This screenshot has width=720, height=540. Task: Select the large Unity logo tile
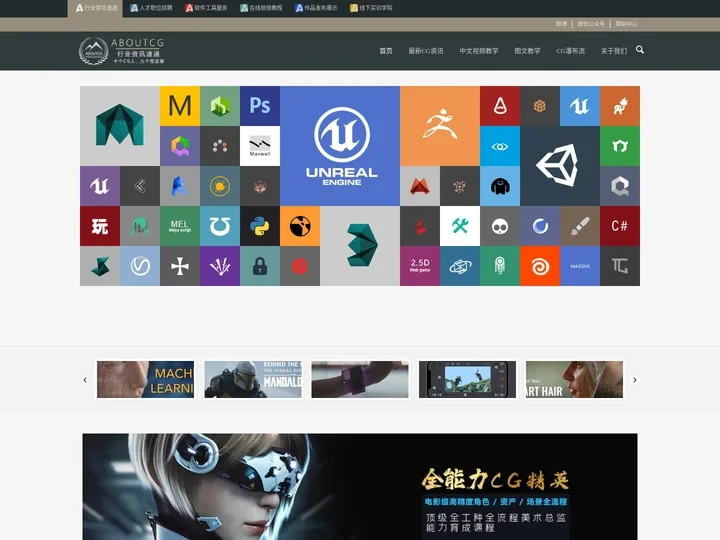point(560,166)
